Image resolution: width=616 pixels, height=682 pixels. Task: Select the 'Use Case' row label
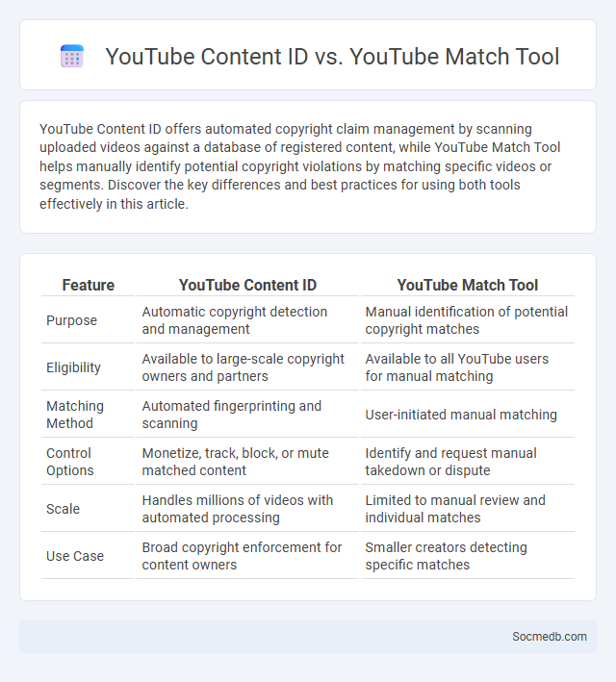75,556
